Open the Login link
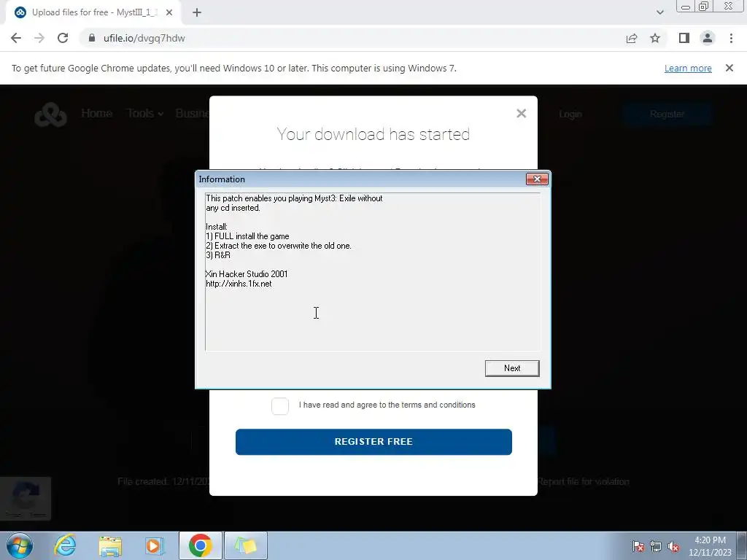 [x=570, y=114]
